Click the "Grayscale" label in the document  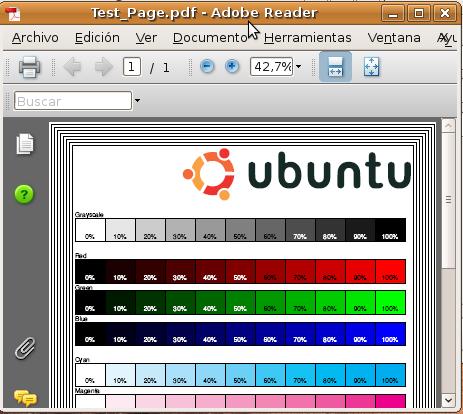(x=89, y=214)
